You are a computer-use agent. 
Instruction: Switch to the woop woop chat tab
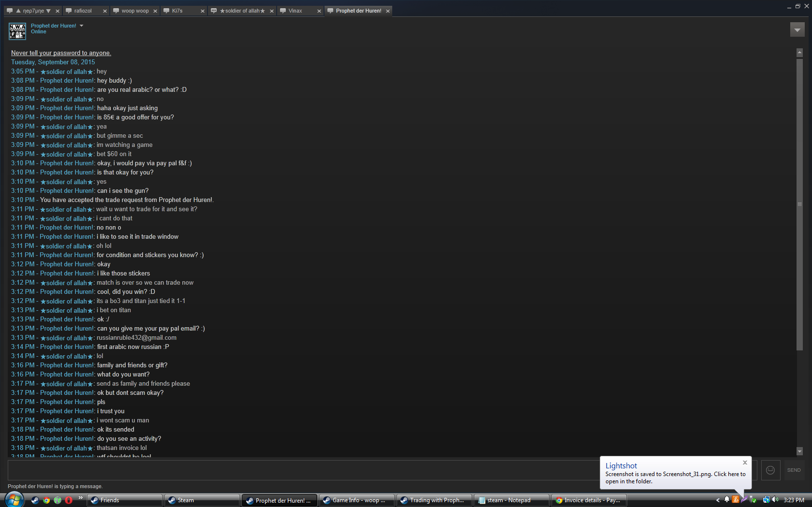coord(135,11)
